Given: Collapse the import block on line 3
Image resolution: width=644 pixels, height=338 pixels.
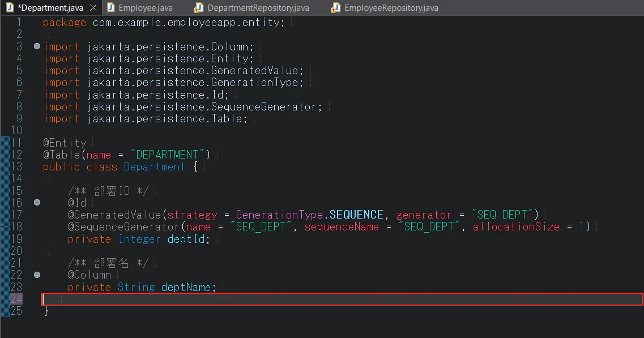Looking at the screenshot, I should click(37, 46).
